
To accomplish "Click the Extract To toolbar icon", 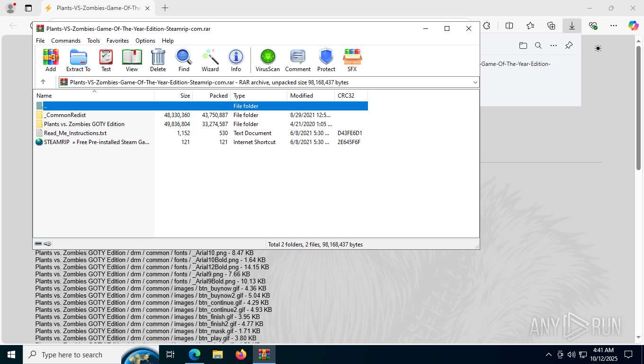I will (78, 60).
